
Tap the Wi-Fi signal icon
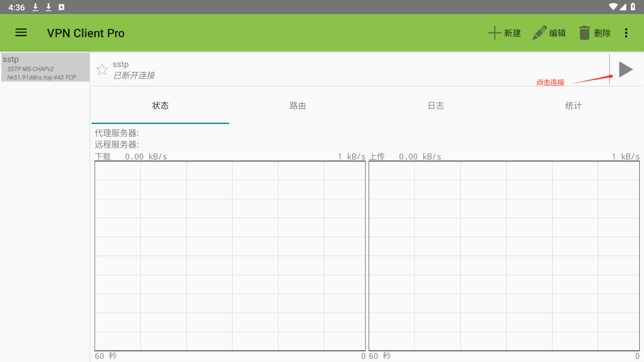click(613, 7)
